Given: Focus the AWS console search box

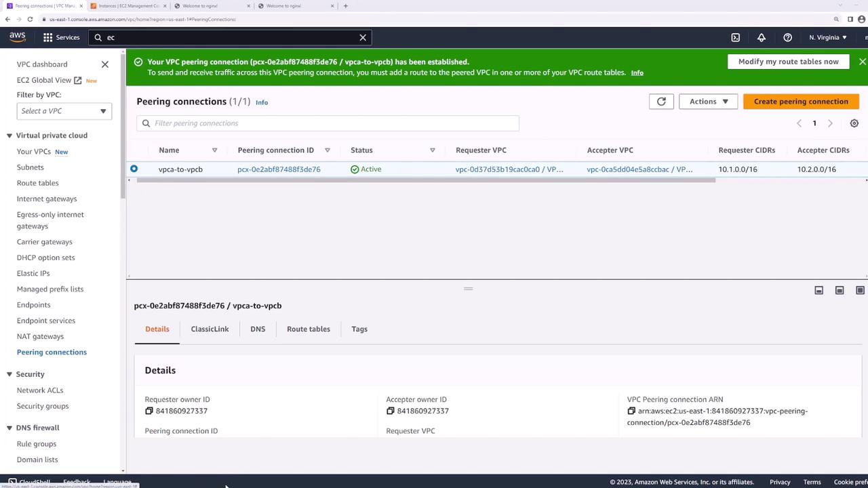Looking at the screenshot, I should pyautogui.click(x=231, y=37).
